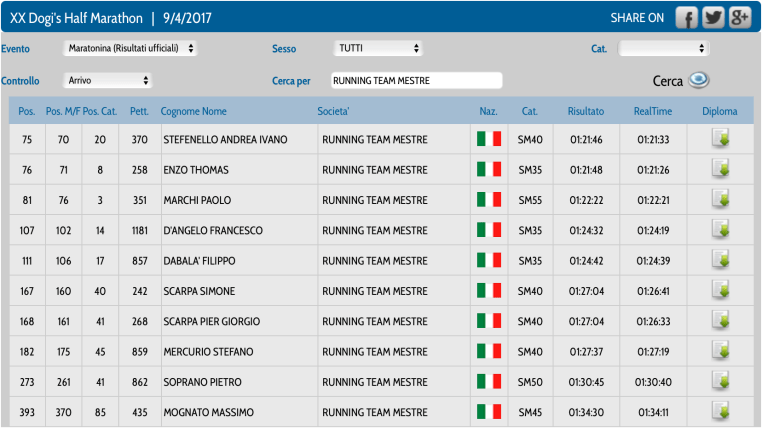
Task: Share results on Twitter
Action: (713, 18)
